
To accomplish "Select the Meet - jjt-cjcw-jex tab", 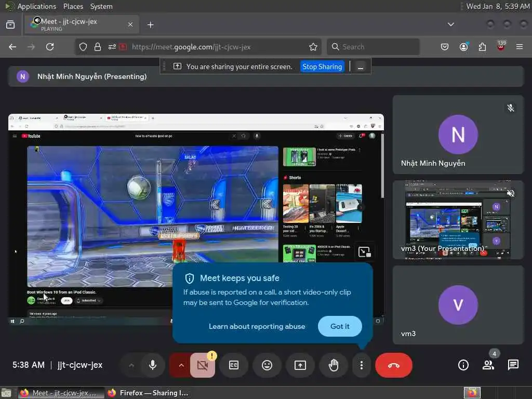I will (x=82, y=24).
